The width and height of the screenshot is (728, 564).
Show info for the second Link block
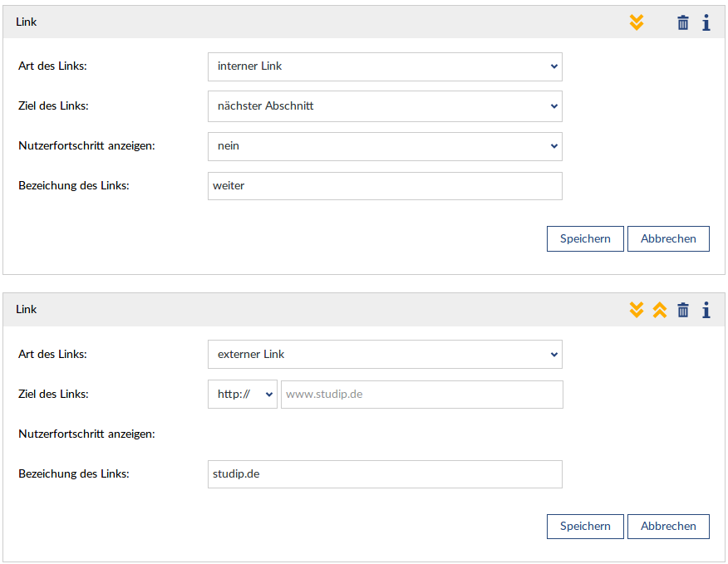click(x=706, y=310)
